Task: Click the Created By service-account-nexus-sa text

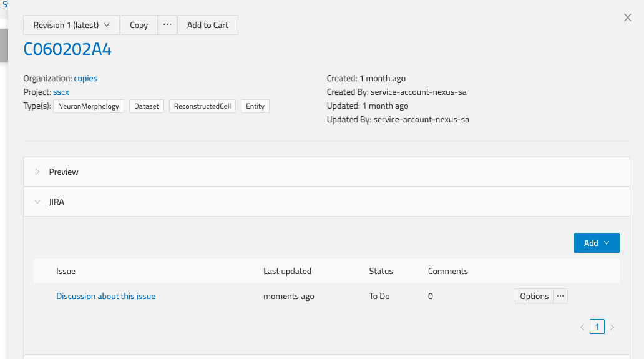Action: [397, 92]
